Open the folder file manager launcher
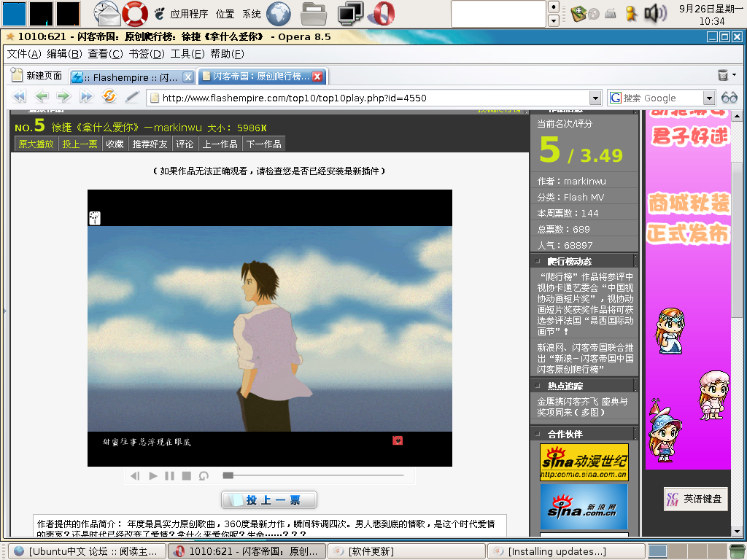 314,14
